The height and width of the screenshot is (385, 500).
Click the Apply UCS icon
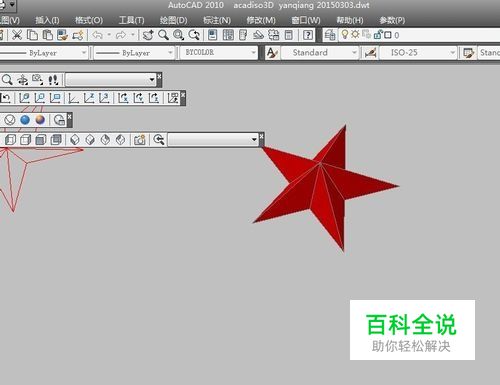tap(173, 98)
